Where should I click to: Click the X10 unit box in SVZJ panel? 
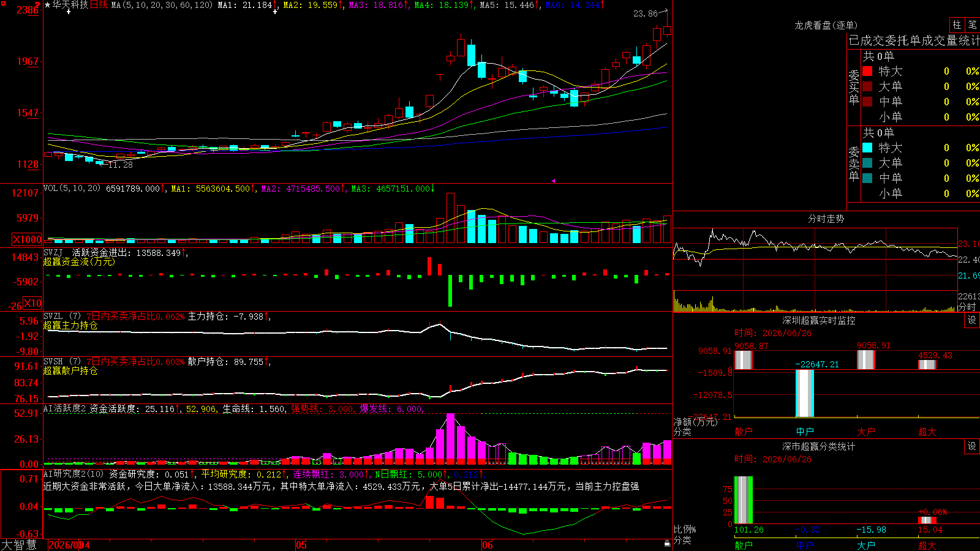33,303
